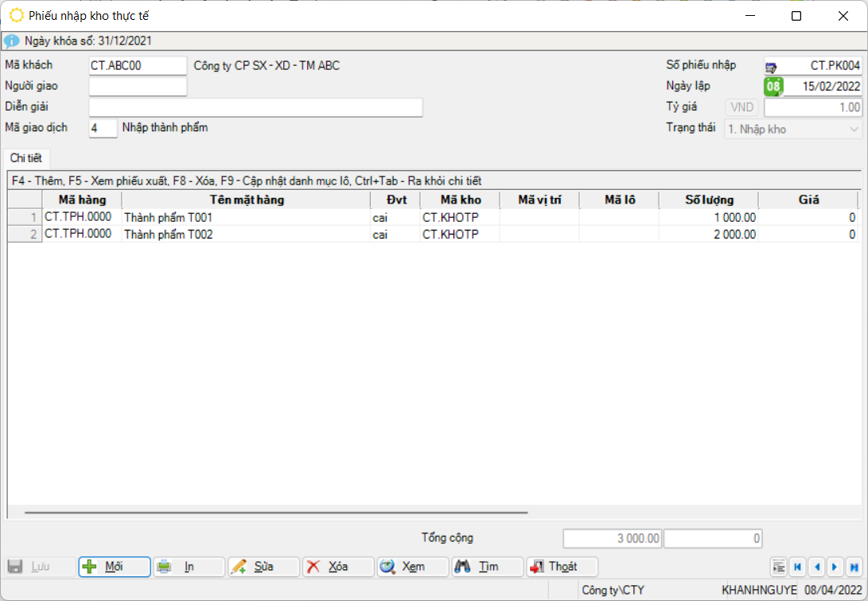Click the info icon beside Ngày khóa sổ

point(11,41)
